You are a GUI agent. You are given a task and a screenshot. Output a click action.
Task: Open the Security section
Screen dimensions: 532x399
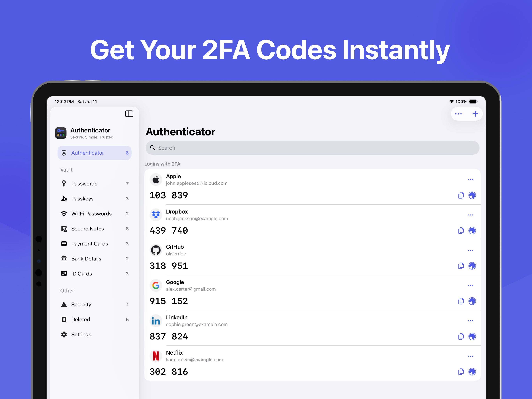pos(94,305)
